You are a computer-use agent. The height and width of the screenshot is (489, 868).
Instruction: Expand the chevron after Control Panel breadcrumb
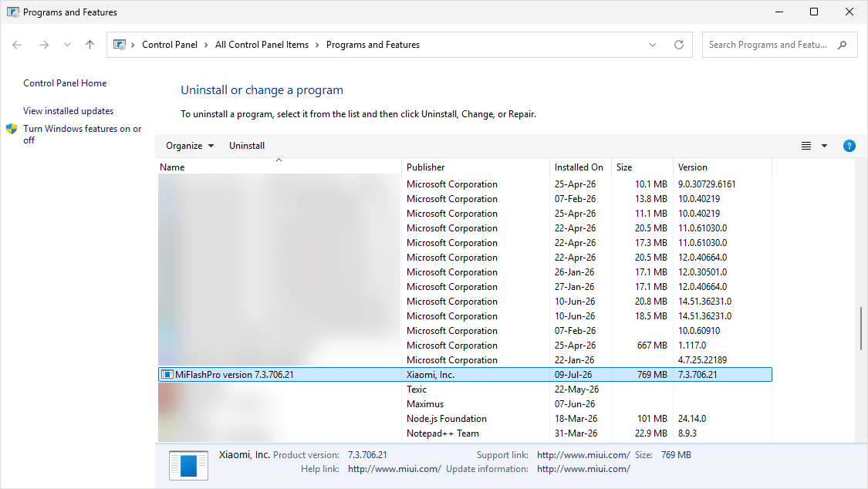[x=206, y=45]
